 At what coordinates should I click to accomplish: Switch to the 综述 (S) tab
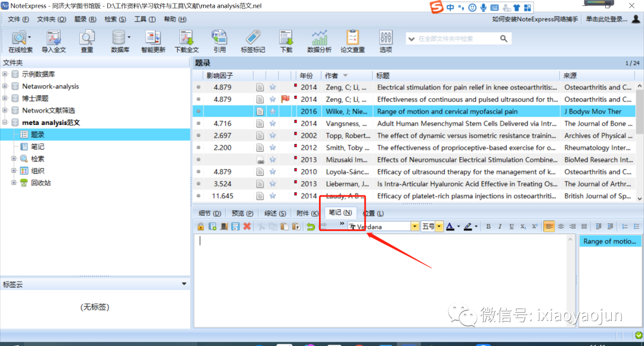point(275,213)
